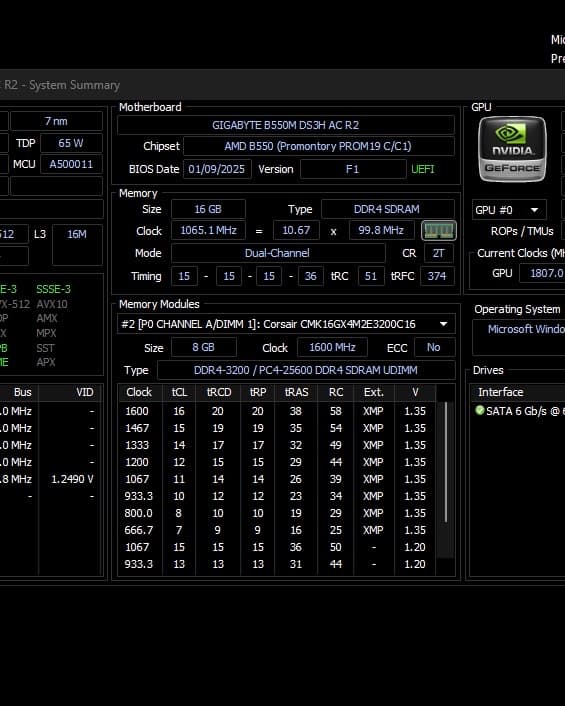The height and width of the screenshot is (706, 565).
Task: Click the SSSE-3 CPU feature label
Action: (54, 289)
